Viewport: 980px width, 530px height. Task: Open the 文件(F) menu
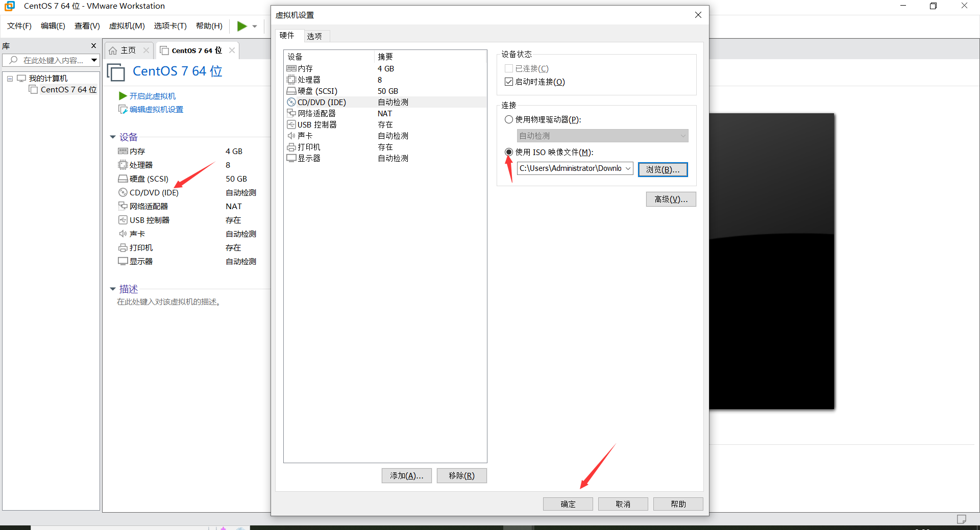(19, 26)
